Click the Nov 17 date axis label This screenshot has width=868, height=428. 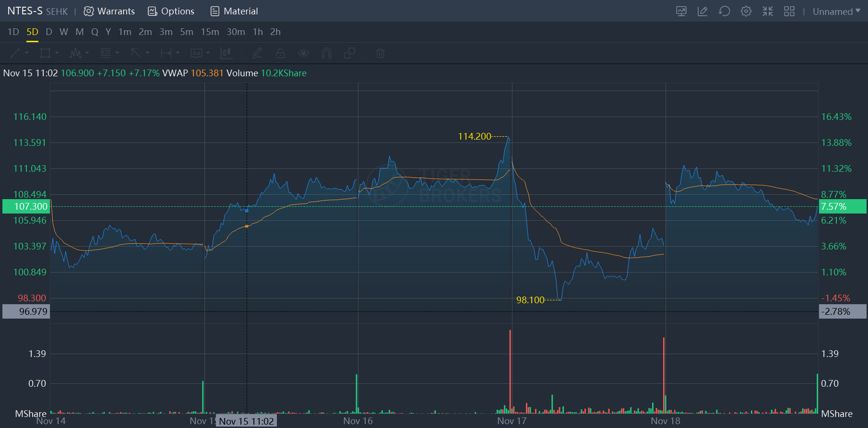coord(512,421)
